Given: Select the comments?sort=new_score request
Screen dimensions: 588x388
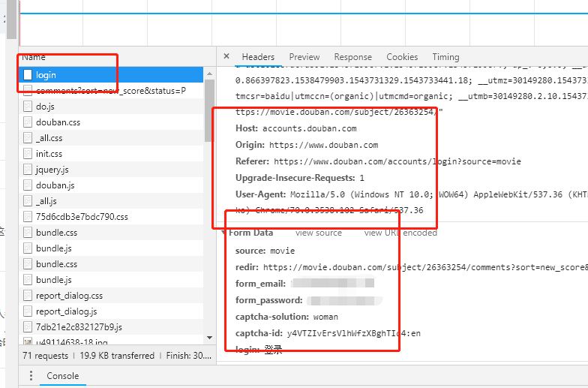Looking at the screenshot, I should (111, 91).
